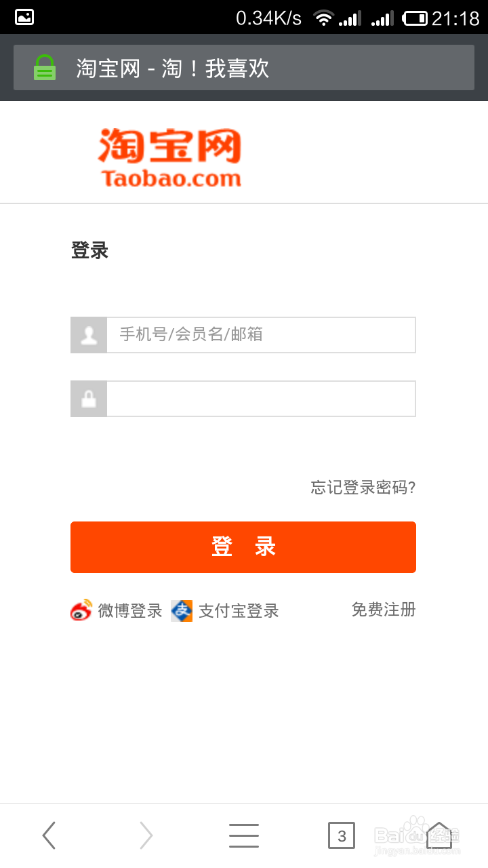Select the Weibo login icon
This screenshot has width=488, height=868.
point(81,610)
